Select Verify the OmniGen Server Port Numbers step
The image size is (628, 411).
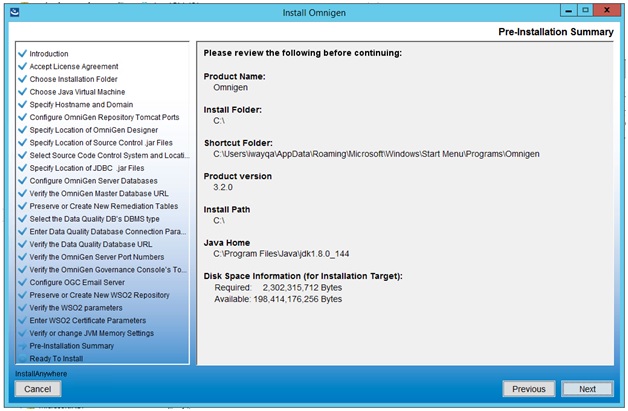click(97, 257)
